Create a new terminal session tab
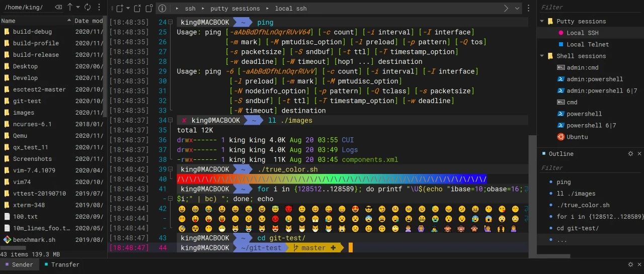Image resolution: width=644 pixels, height=274 pixels. click(120, 8)
